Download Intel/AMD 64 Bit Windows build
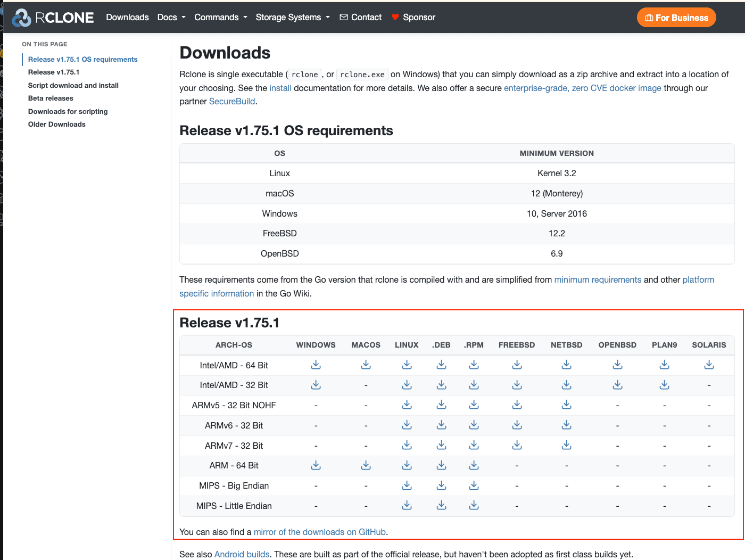 coord(316,365)
